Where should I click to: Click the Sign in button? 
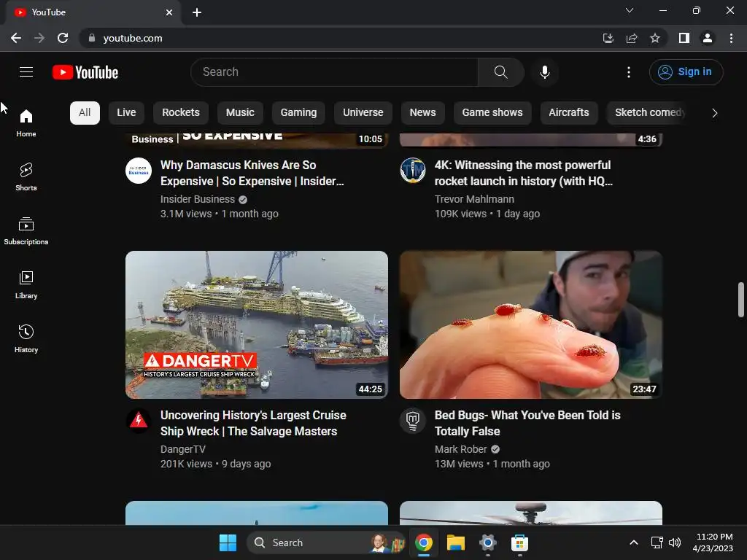point(686,72)
